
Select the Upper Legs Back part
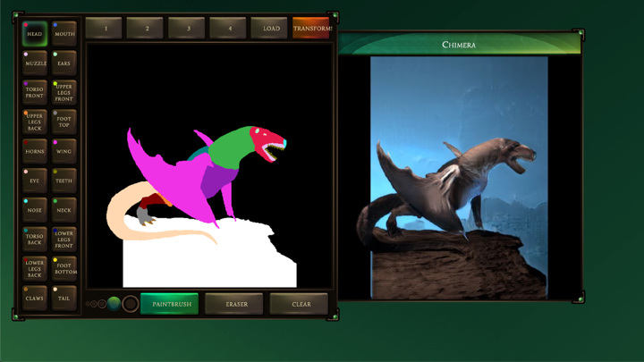(35, 122)
